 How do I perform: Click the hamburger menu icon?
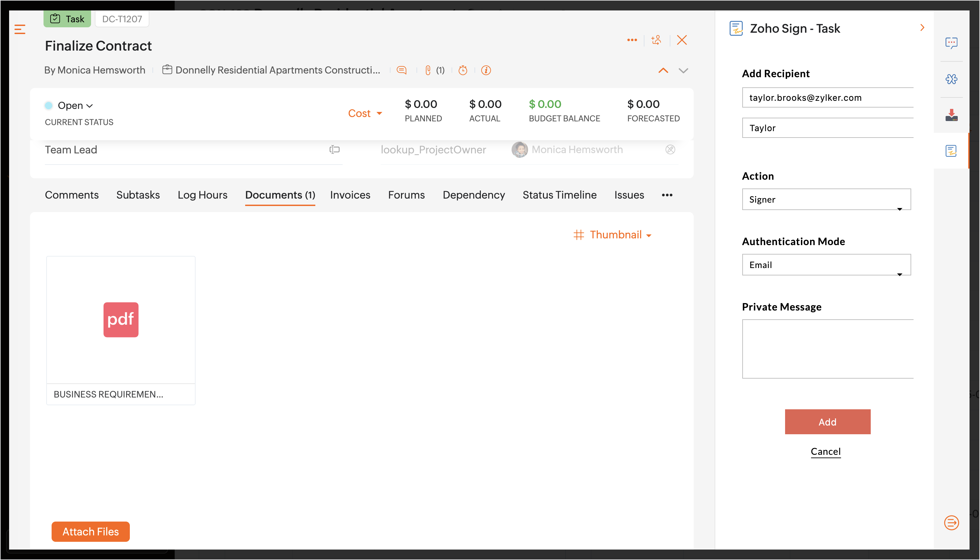click(x=20, y=29)
